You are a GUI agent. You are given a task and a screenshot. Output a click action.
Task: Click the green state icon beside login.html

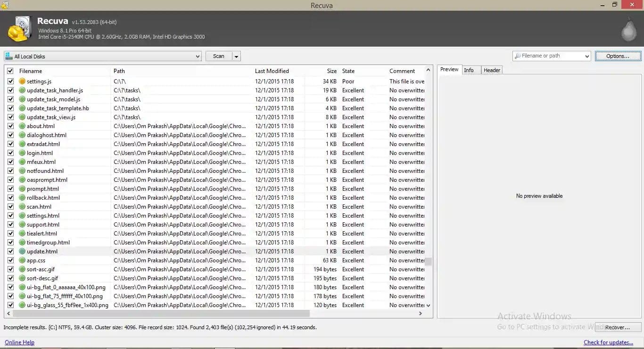[22, 153]
